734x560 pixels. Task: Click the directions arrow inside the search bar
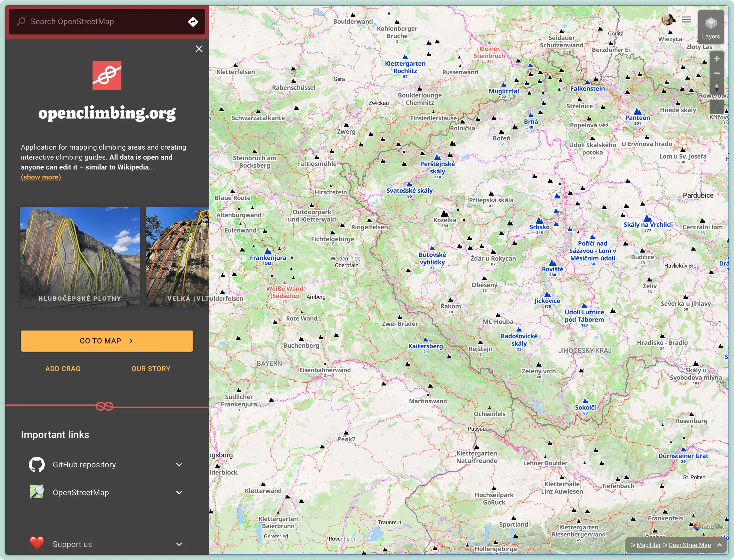pos(193,21)
